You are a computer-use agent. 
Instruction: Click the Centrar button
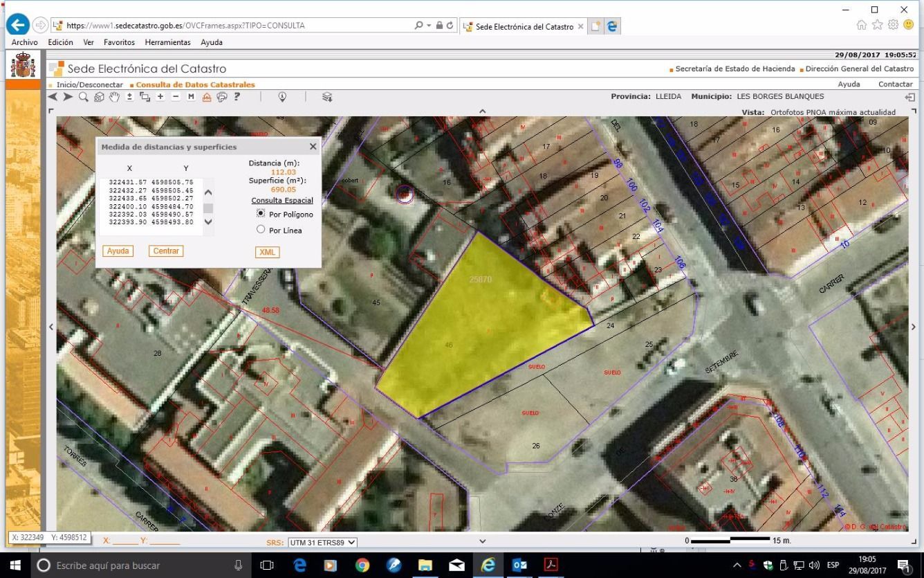[x=166, y=251]
